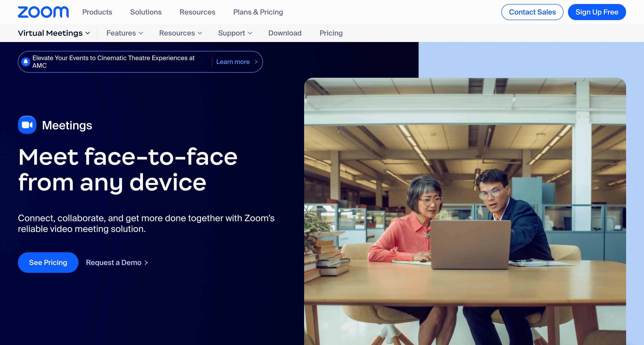The height and width of the screenshot is (345, 644).
Task: Open the Solutions navigation menu
Action: click(x=146, y=12)
